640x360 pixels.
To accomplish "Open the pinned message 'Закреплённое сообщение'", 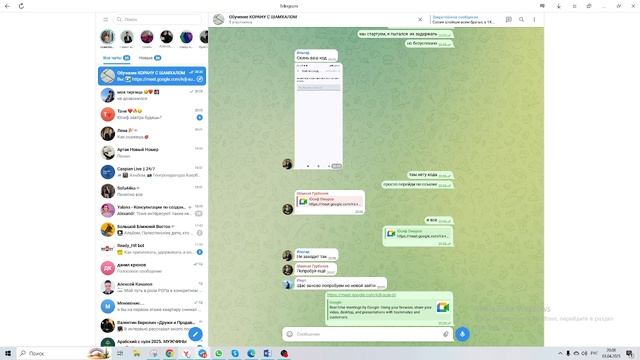I will coord(463,19).
